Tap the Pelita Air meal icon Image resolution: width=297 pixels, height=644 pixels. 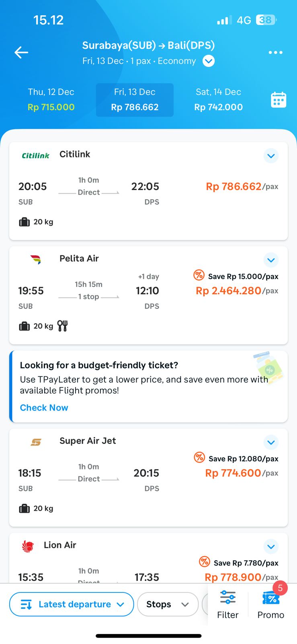[62, 326]
